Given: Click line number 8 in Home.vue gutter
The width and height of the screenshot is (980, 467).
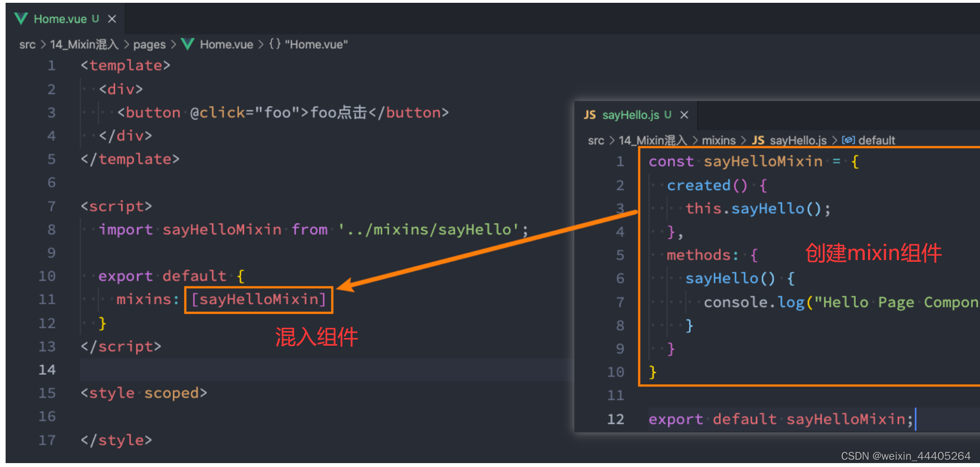Looking at the screenshot, I should pyautogui.click(x=51, y=230).
